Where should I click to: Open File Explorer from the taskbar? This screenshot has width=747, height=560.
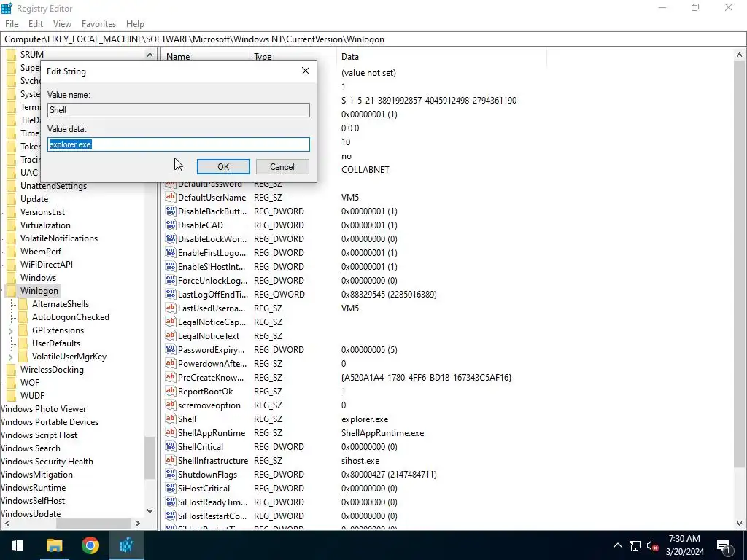tap(54, 545)
